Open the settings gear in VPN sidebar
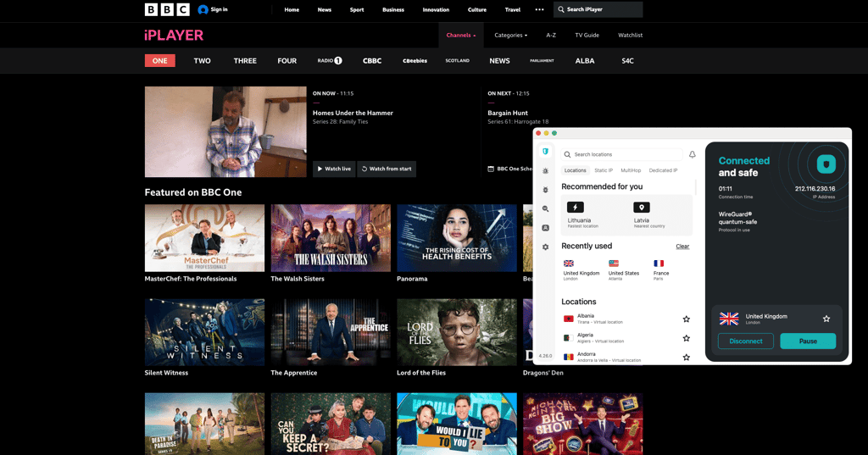Viewport: 868px width, 455px height. click(x=545, y=247)
